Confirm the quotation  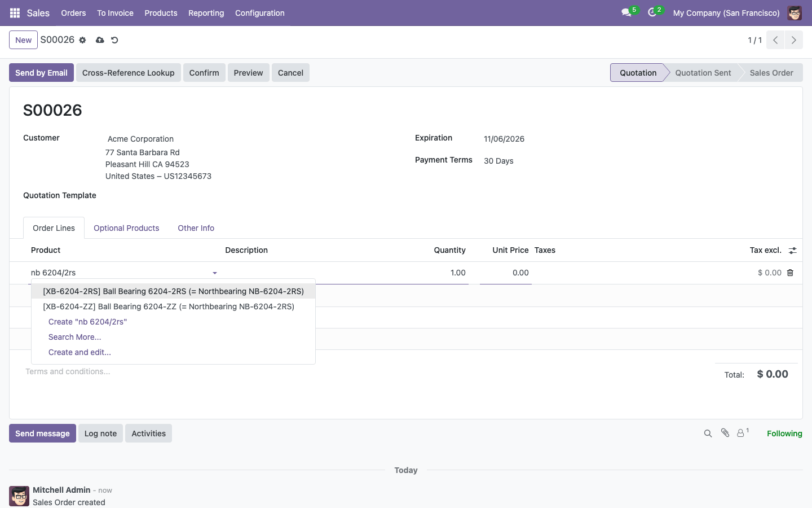click(x=204, y=73)
